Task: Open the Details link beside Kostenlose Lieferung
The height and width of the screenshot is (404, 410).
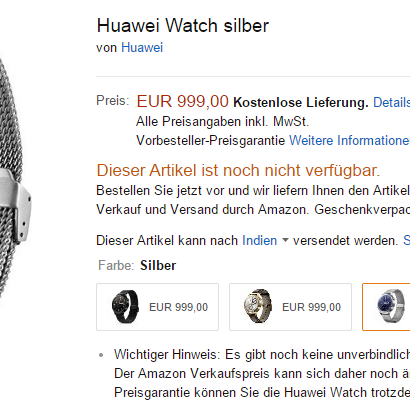Action: click(391, 102)
